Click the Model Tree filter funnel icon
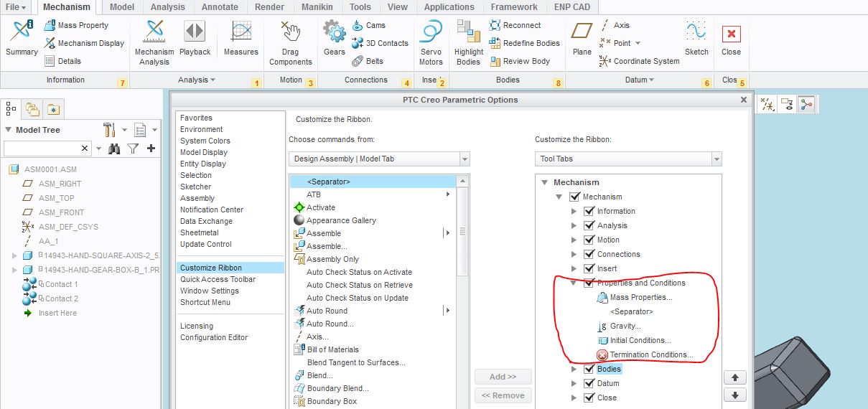 pyautogui.click(x=133, y=149)
